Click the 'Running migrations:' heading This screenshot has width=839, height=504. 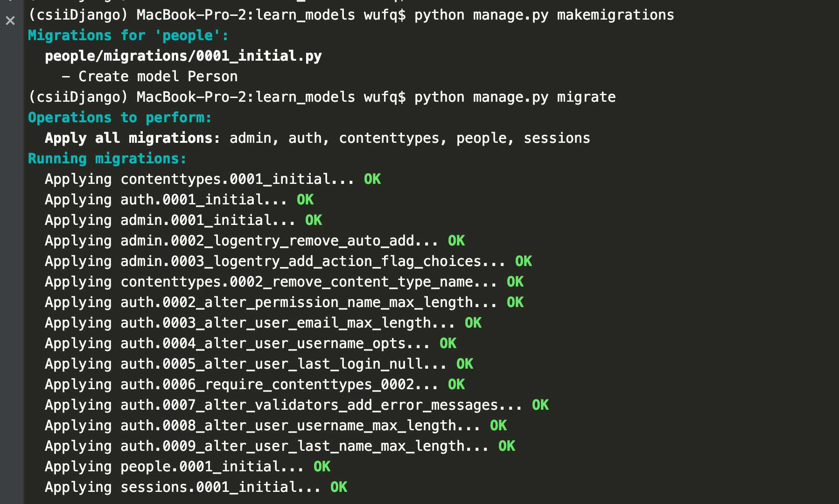tap(107, 159)
